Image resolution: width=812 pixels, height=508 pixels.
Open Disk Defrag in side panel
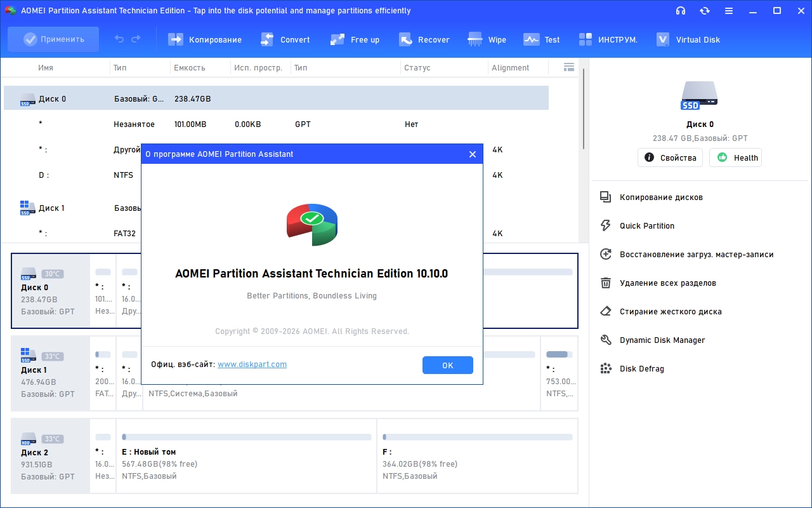(x=641, y=369)
